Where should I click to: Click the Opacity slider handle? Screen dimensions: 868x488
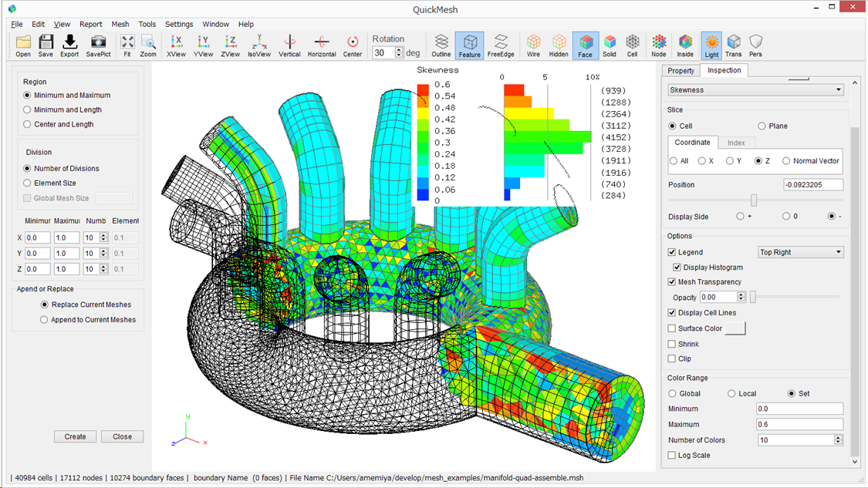753,297
